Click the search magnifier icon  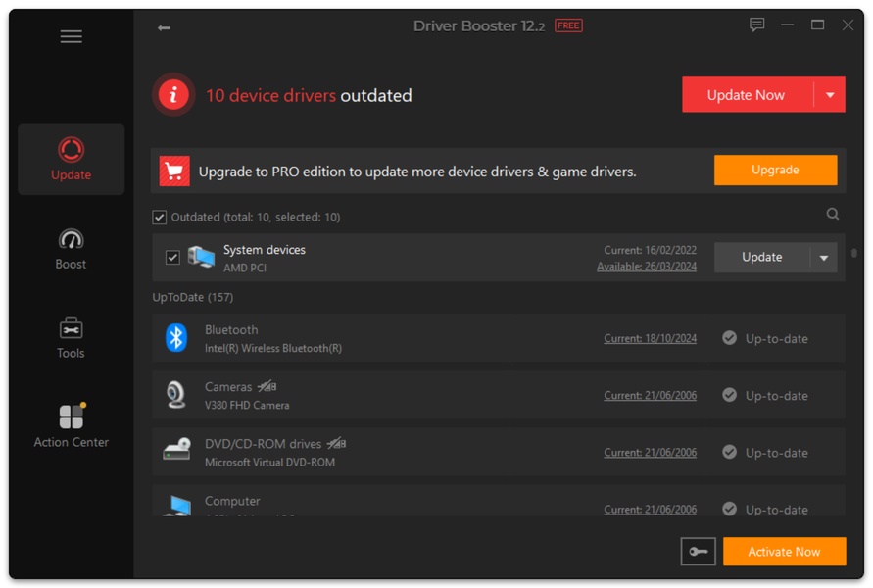pyautogui.click(x=832, y=215)
